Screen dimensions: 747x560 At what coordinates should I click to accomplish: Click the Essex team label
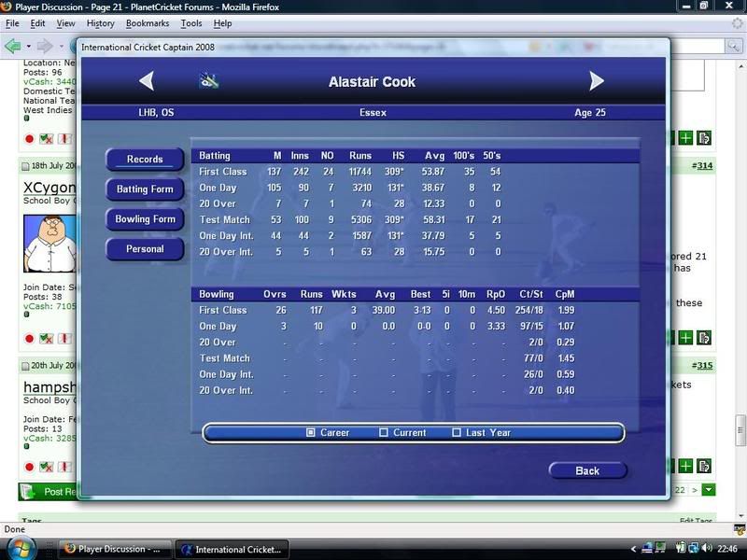pos(373,112)
